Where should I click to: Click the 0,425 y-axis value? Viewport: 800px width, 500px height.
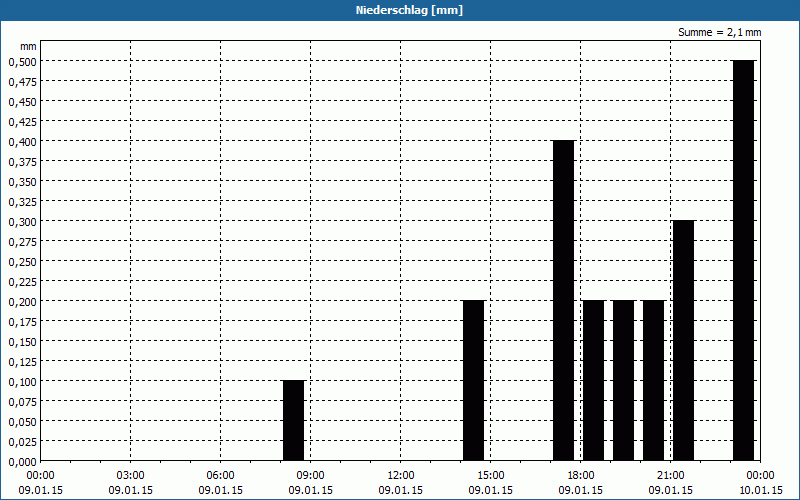[22, 121]
